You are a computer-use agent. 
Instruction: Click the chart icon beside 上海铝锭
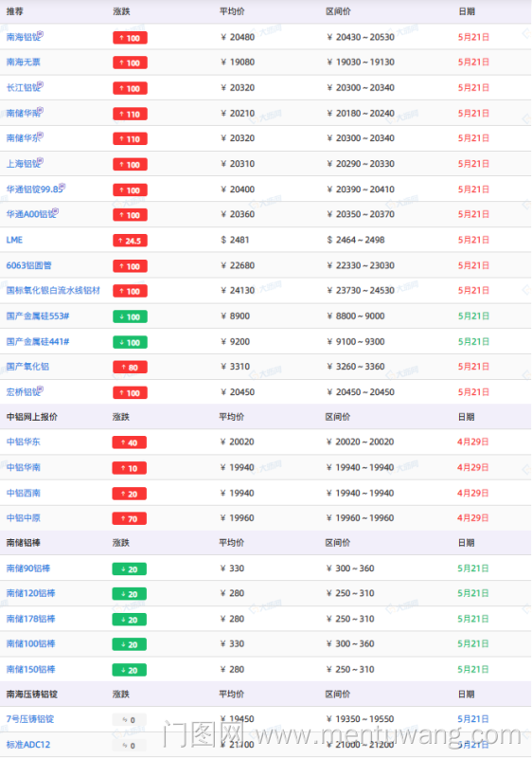click(x=41, y=161)
